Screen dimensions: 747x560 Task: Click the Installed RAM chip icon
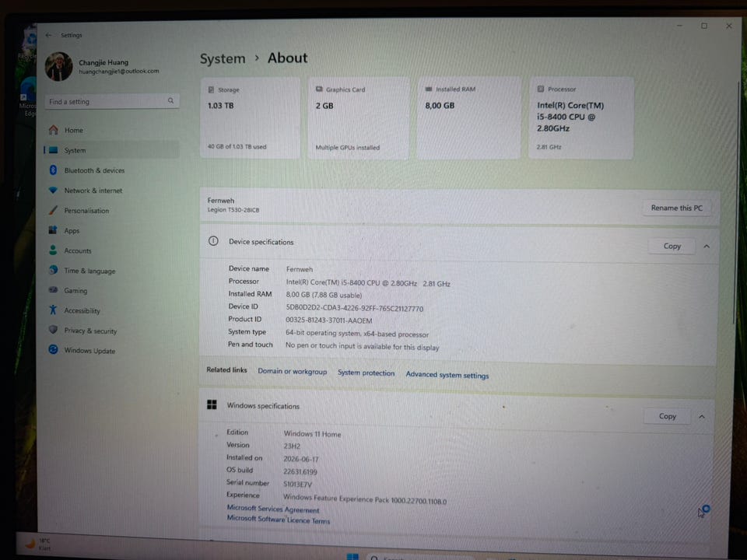[x=428, y=89]
